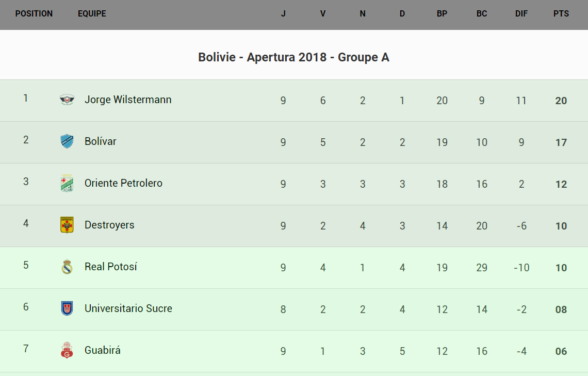Click the Guabirá red crest icon

(x=67, y=350)
